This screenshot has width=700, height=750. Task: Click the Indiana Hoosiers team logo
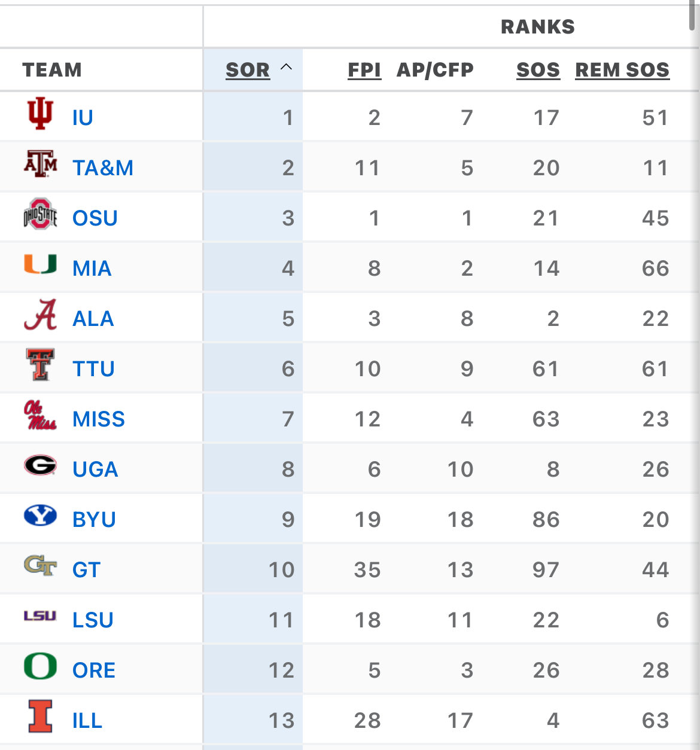click(x=40, y=114)
